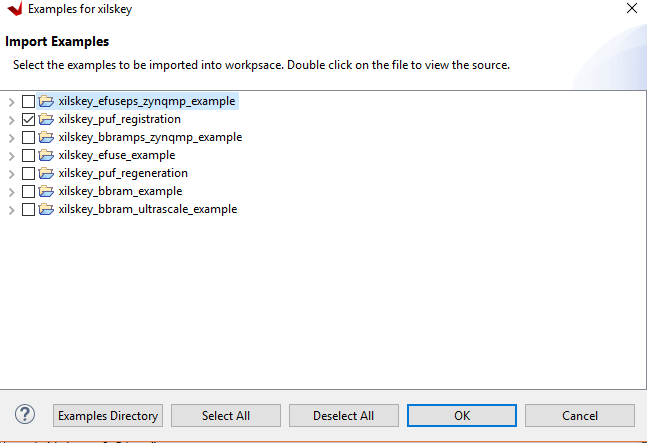The height and width of the screenshot is (443, 647).
Task: Select the xilskey_bbram_ultrascale_example label
Action: (148, 210)
